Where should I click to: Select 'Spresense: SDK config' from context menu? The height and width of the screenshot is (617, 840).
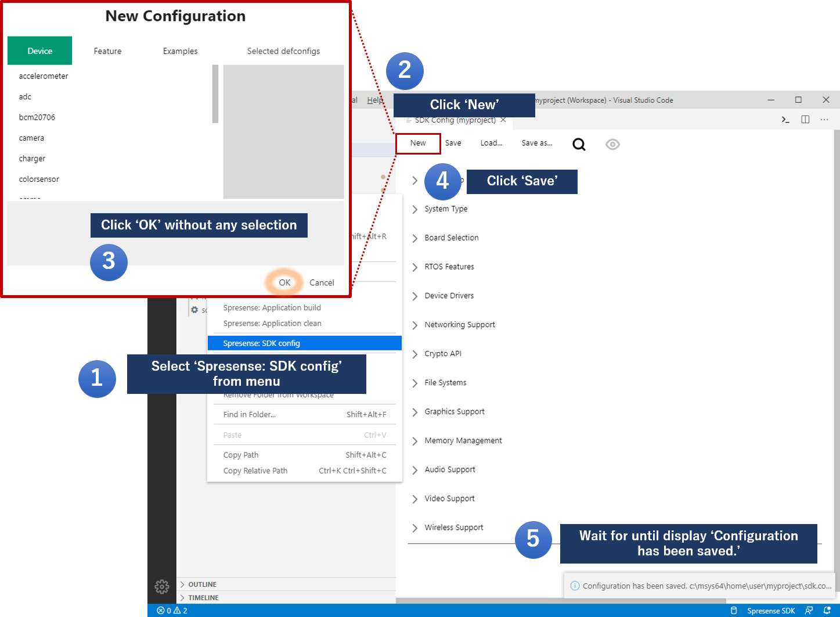click(x=262, y=343)
